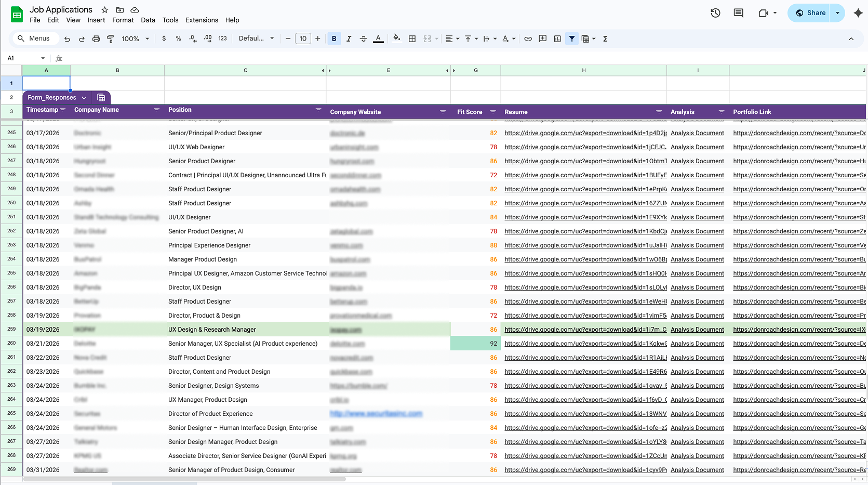Image resolution: width=868 pixels, height=485 pixels.
Task: Click the Move to folder icon
Action: click(x=119, y=10)
